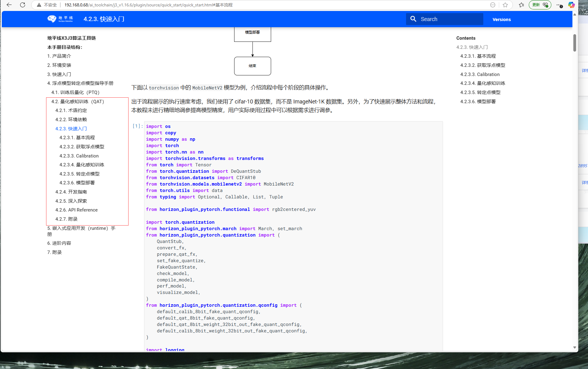This screenshot has width=588, height=369.
Task: Click the browser back arrow
Action: click(x=9, y=5)
